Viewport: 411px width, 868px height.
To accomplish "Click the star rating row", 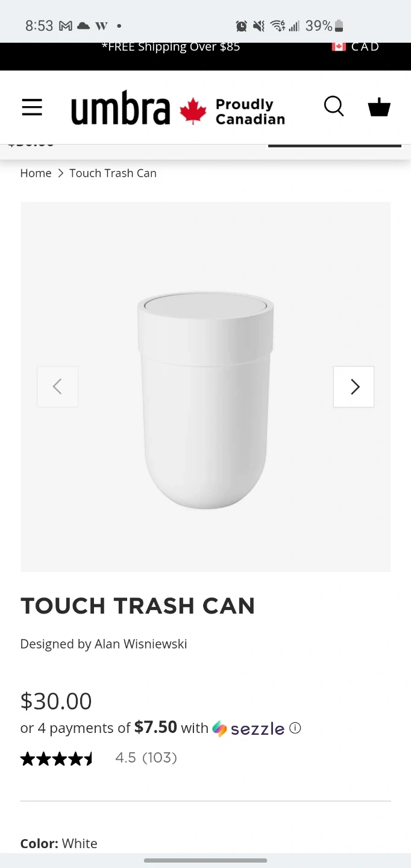I will [x=57, y=758].
